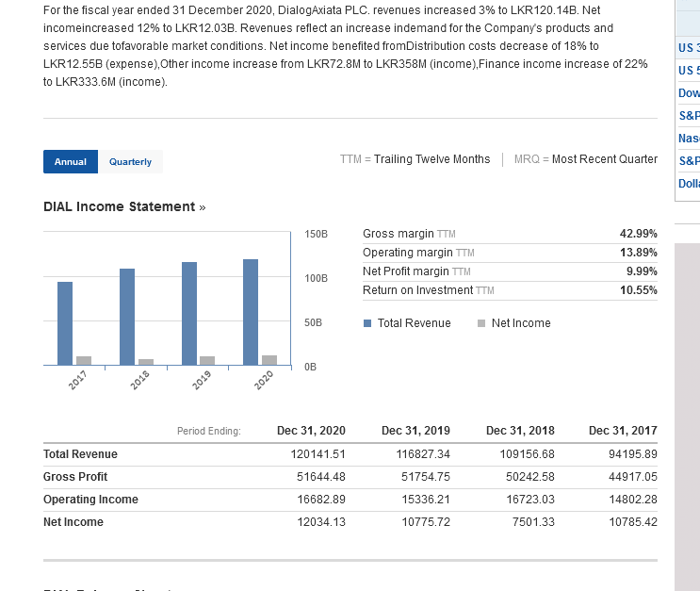
Task: Select the Return on Investment value 10.55%
Action: click(x=639, y=290)
